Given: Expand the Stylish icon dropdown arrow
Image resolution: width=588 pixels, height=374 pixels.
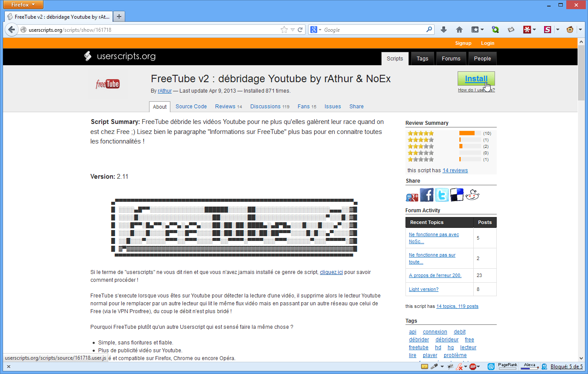Looking at the screenshot, I should [557, 30].
